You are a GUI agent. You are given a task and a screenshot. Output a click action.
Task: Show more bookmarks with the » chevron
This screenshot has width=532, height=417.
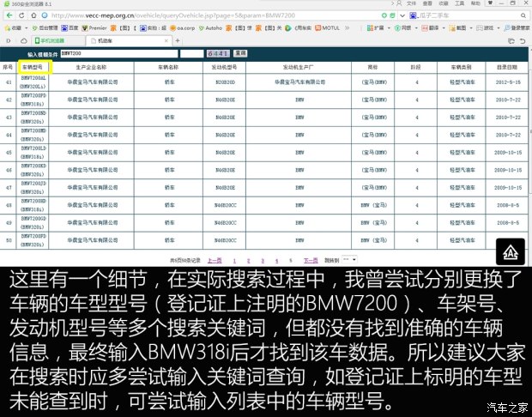[348, 28]
